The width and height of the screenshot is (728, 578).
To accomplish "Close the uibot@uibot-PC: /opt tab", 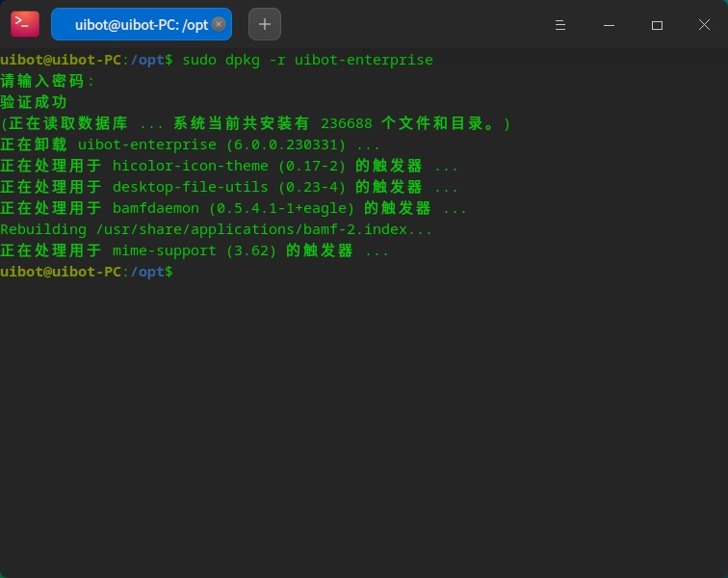I will [x=219, y=24].
